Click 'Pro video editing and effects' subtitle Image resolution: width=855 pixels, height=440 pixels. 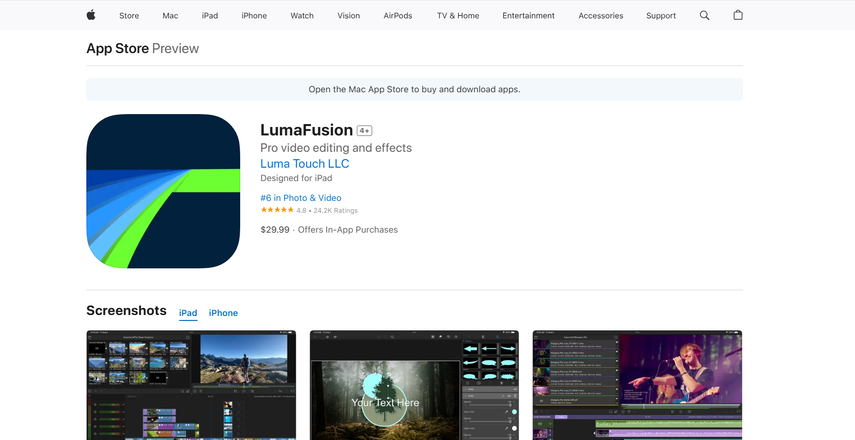(336, 148)
